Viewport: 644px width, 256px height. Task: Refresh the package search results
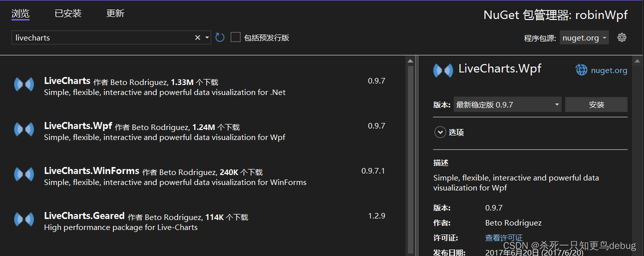[220, 37]
